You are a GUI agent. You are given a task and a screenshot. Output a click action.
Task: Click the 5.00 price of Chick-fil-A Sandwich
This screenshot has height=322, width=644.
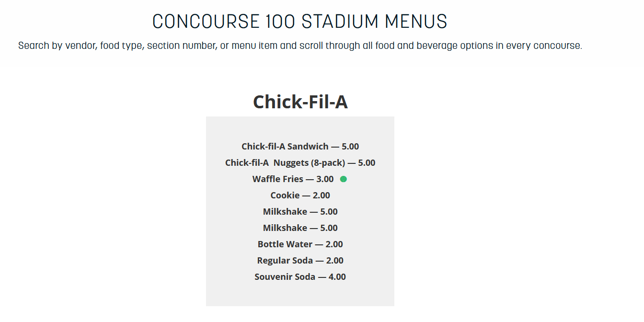point(350,147)
